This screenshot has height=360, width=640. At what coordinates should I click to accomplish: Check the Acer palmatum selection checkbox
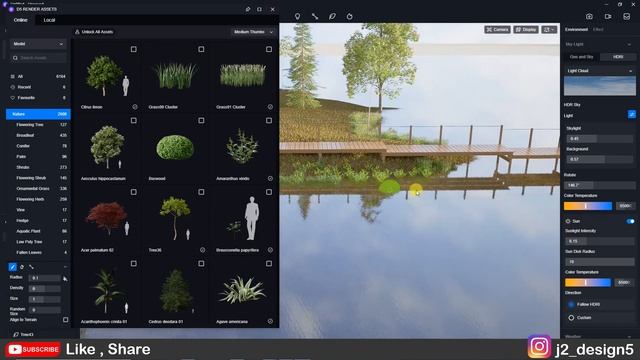pos(133,192)
